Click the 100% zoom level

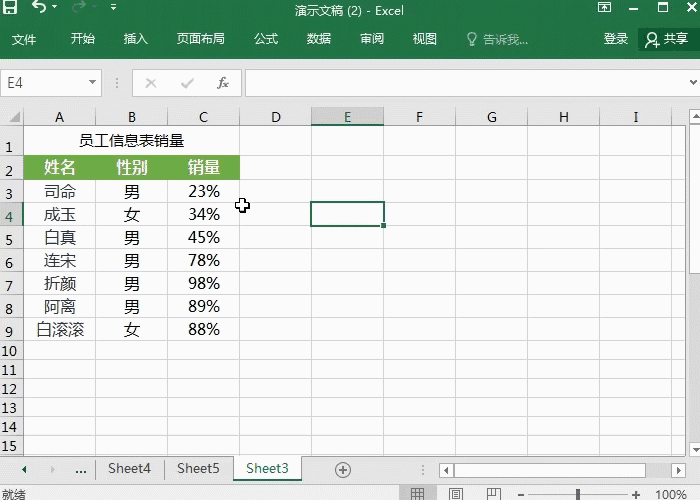pos(671,494)
